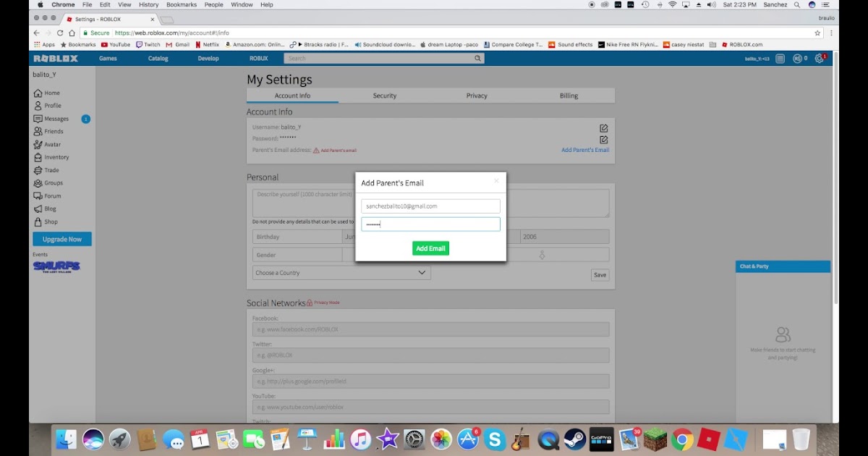Open App Store from the dock
The width and height of the screenshot is (868, 456).
pyautogui.click(x=468, y=439)
